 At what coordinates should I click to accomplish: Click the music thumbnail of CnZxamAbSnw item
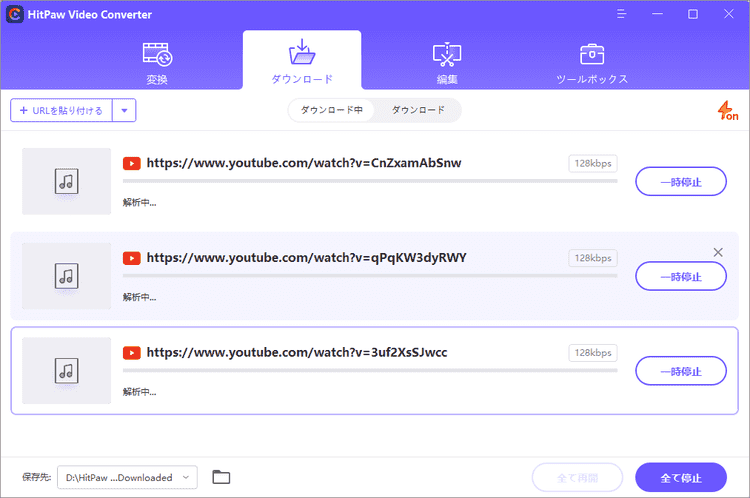[66, 181]
